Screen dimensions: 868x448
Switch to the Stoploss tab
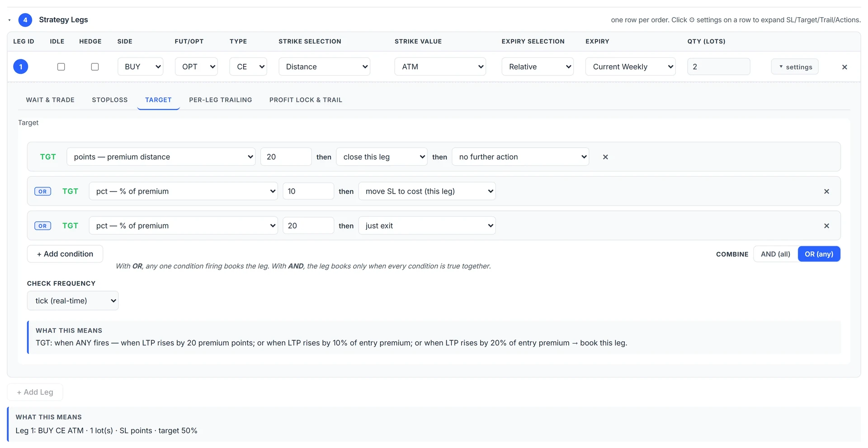click(x=110, y=100)
